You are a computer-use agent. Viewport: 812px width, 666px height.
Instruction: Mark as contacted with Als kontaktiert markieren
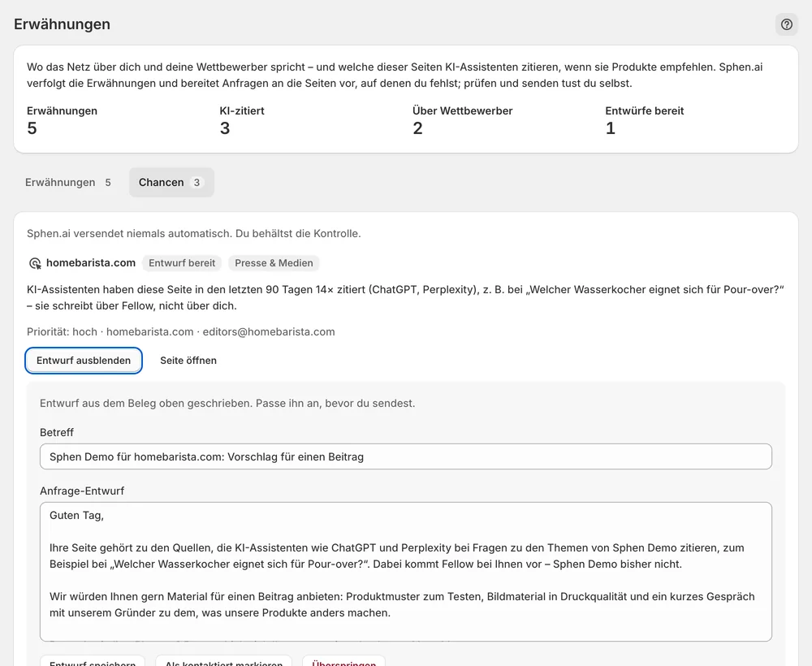(x=224, y=661)
